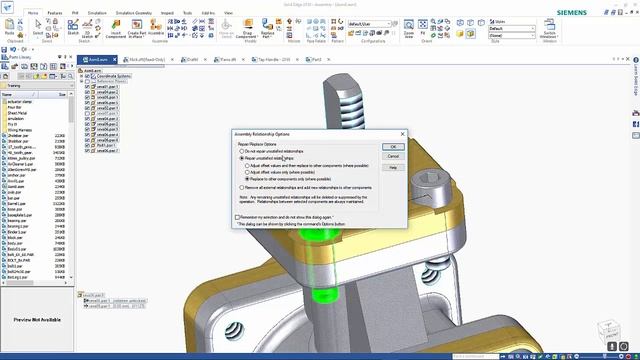The width and height of the screenshot is (640, 360).
Task: Expand the Coordinate Systems tree node
Action: [82, 76]
